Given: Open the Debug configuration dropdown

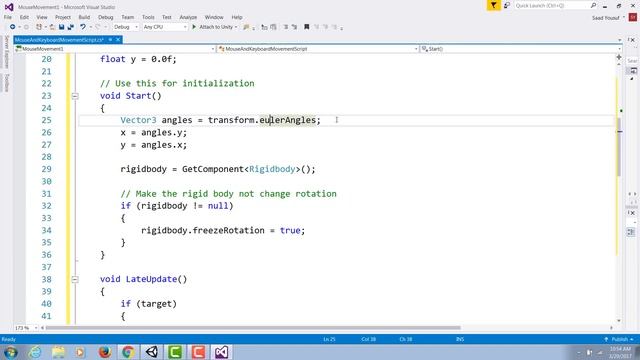Looking at the screenshot, I should click(126, 27).
